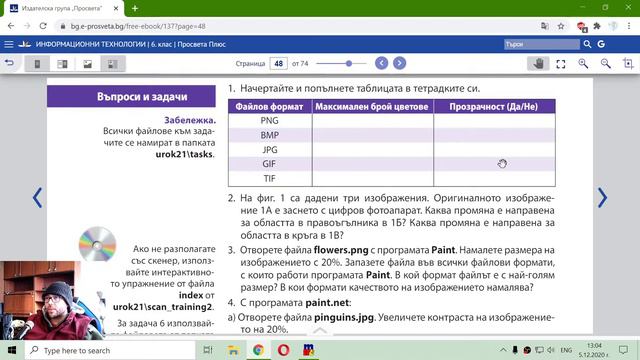This screenshot has height=360, width=640.
Task: Click the translate page icon
Action: click(544, 26)
